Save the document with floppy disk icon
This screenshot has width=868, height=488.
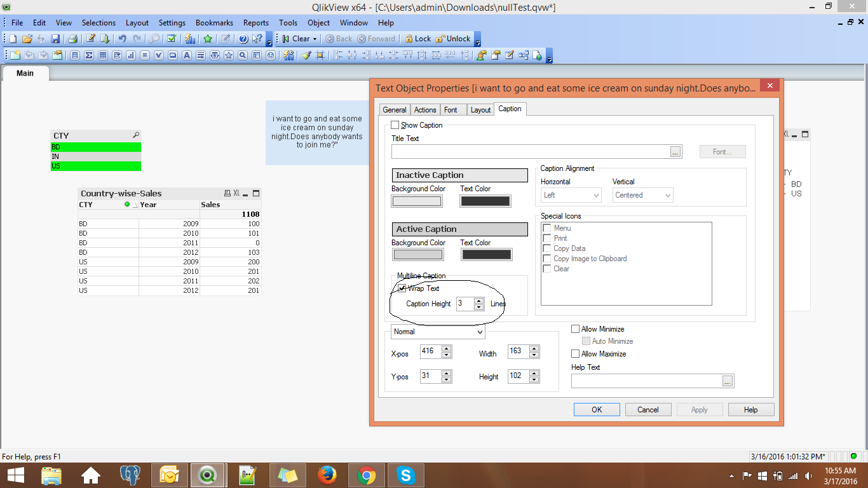(55, 39)
